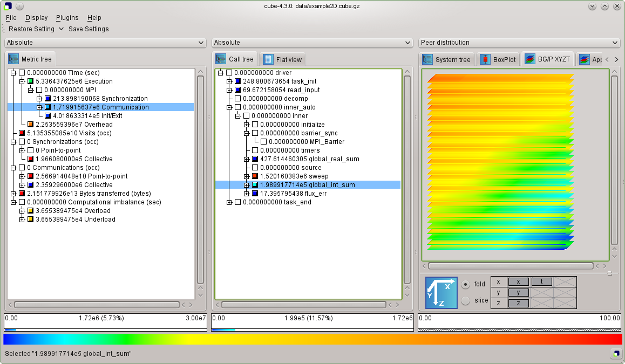
Task: Click the Call tree tab icon
Action: (221, 59)
